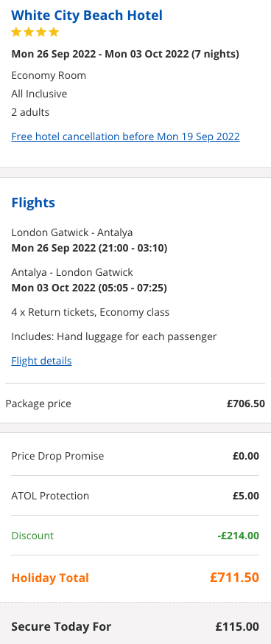Click the green -£214.00 discount value

tap(238, 536)
